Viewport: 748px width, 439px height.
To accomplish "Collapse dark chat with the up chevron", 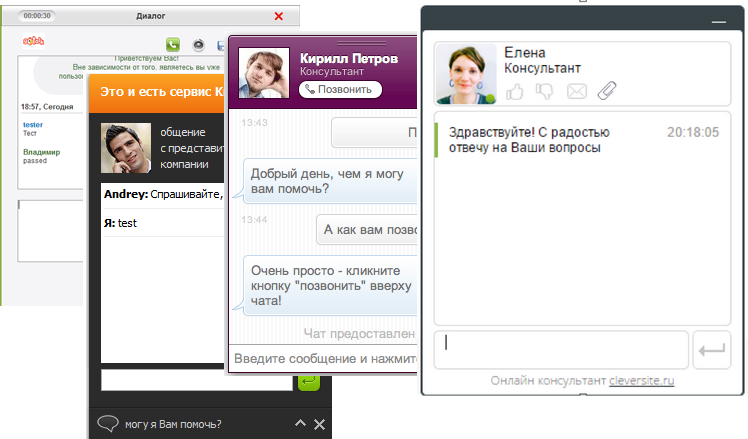I will pos(300,423).
